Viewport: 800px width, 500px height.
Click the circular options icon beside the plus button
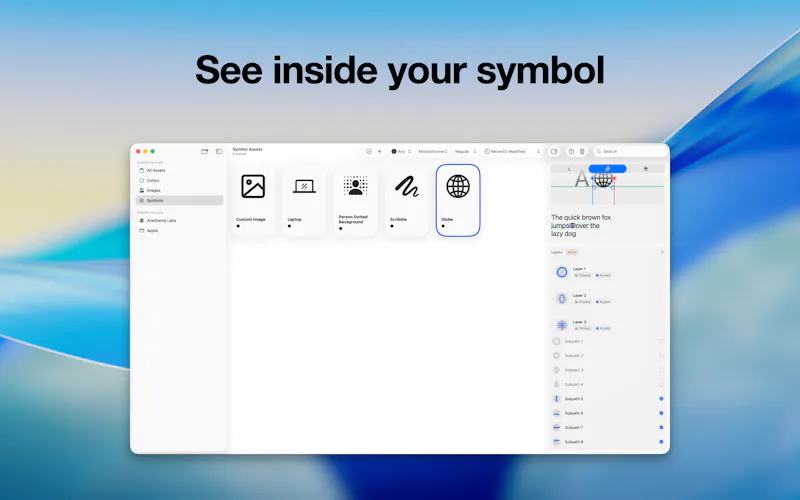coord(369,152)
